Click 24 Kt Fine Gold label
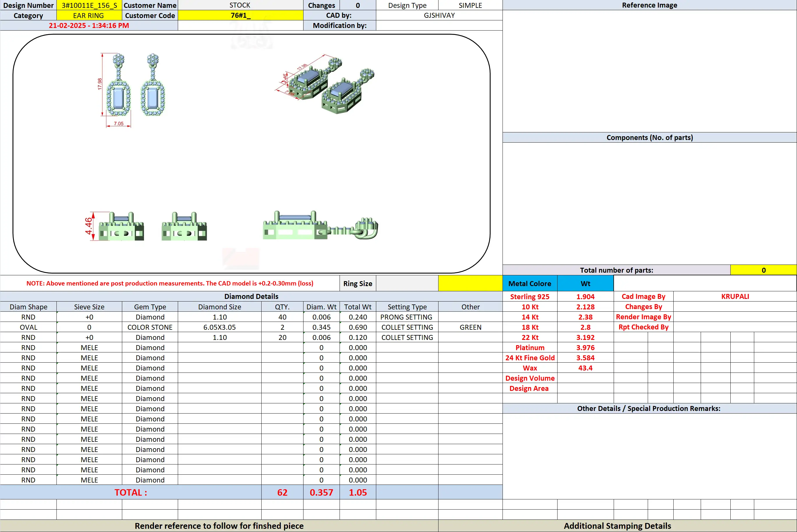797x532 pixels. pos(530,358)
